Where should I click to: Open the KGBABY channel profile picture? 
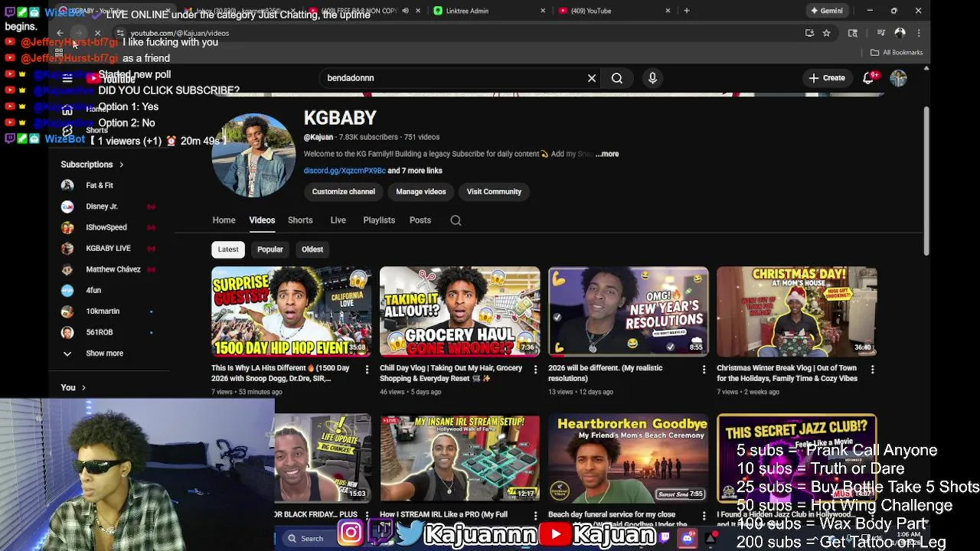(253, 155)
